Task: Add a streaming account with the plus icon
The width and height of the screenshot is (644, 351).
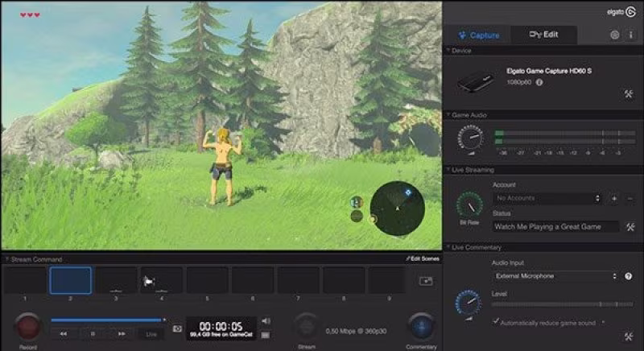Action: click(x=614, y=199)
